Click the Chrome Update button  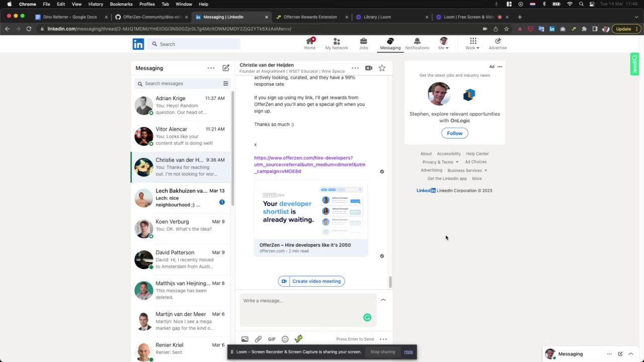pyautogui.click(x=626, y=29)
